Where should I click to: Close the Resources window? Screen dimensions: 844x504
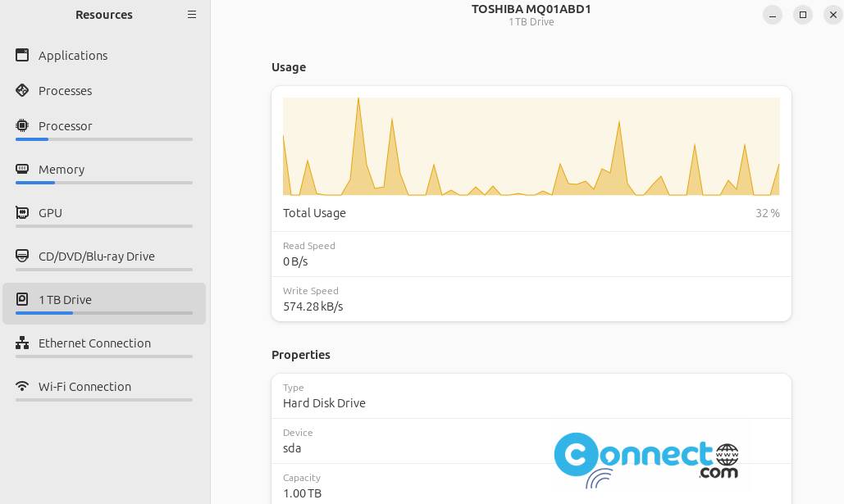coord(833,15)
